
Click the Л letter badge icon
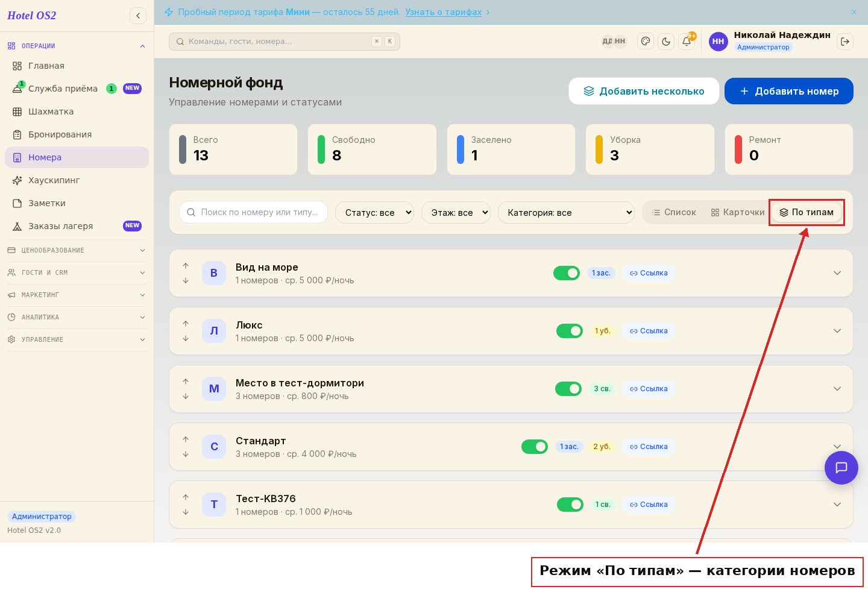click(x=214, y=331)
